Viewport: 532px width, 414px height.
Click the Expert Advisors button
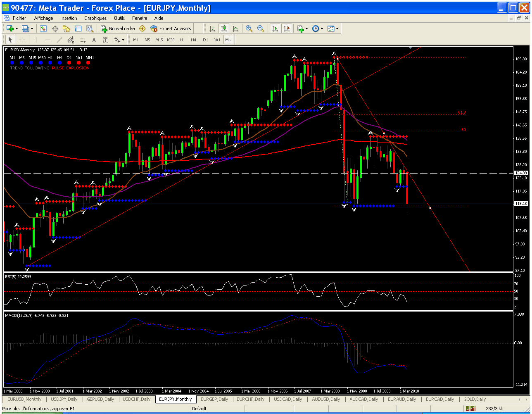pyautogui.click(x=171, y=29)
